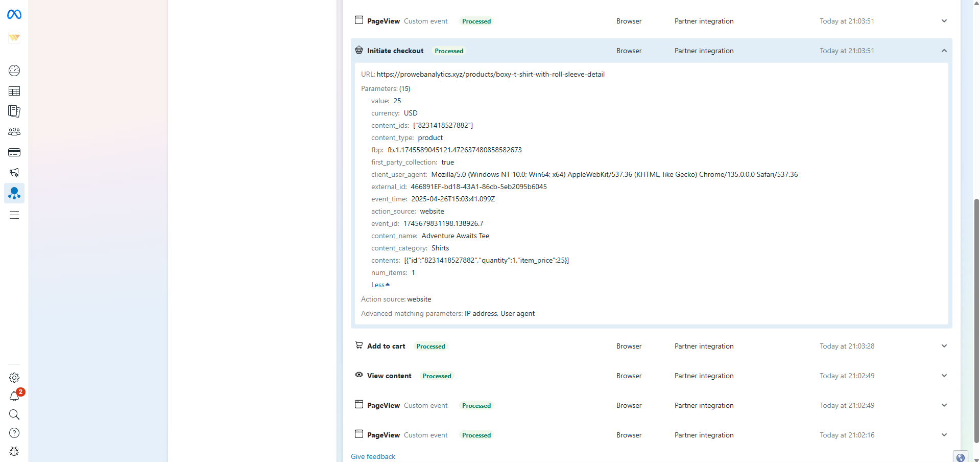Select the Events Manager icon in sidebar
This screenshot has height=462, width=980.
(14, 193)
